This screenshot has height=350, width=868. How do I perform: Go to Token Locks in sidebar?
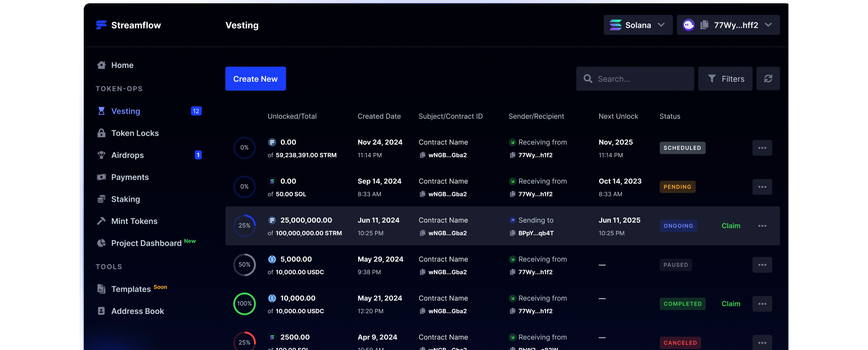[135, 133]
